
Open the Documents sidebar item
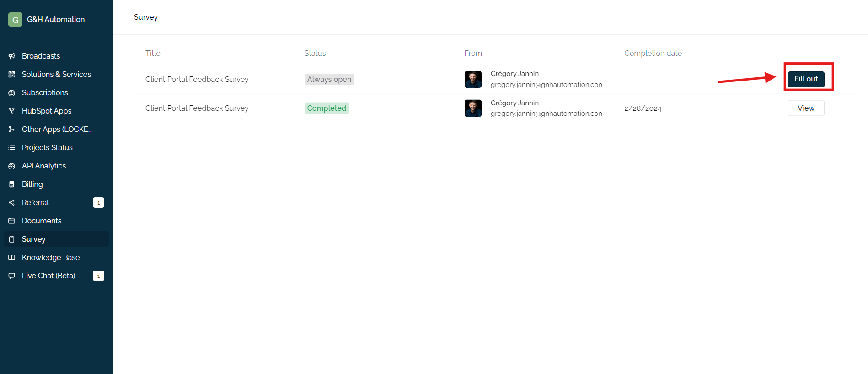pos(42,221)
